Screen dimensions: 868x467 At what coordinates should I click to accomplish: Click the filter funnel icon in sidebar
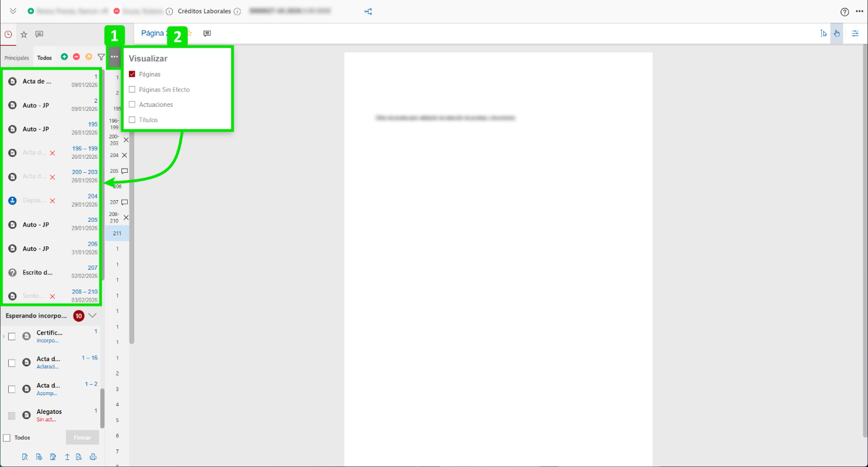[x=101, y=57]
